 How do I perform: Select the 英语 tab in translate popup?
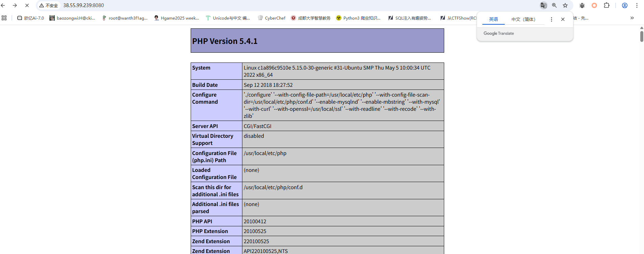point(493,19)
